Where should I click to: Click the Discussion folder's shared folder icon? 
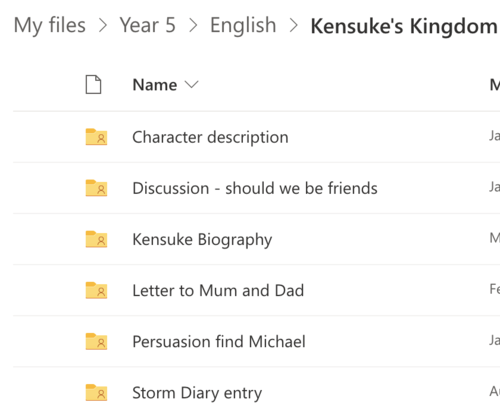click(96, 188)
